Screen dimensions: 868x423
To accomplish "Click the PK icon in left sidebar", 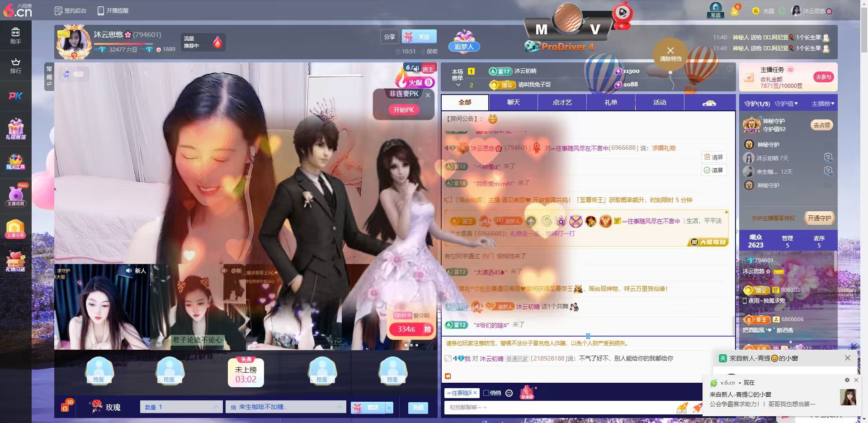I will [15, 96].
